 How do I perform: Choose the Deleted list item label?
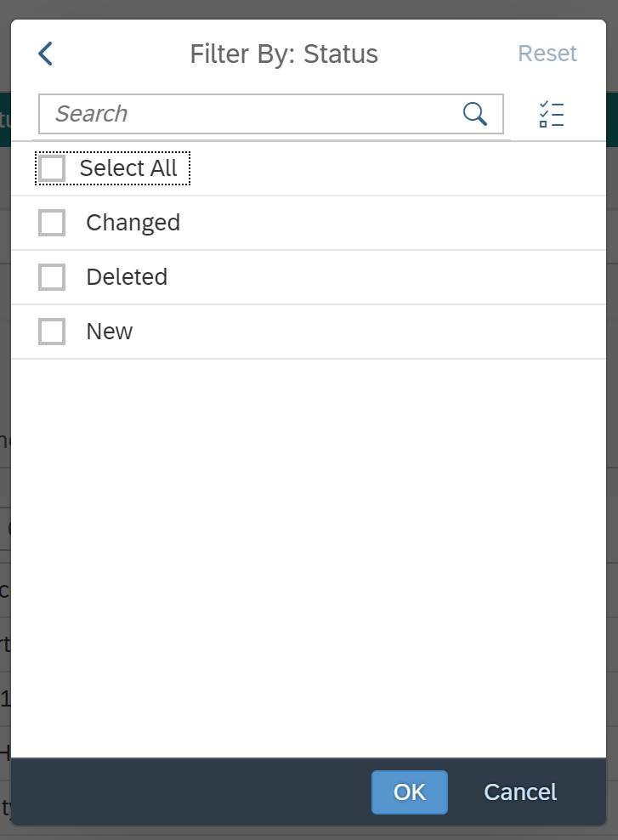point(127,277)
